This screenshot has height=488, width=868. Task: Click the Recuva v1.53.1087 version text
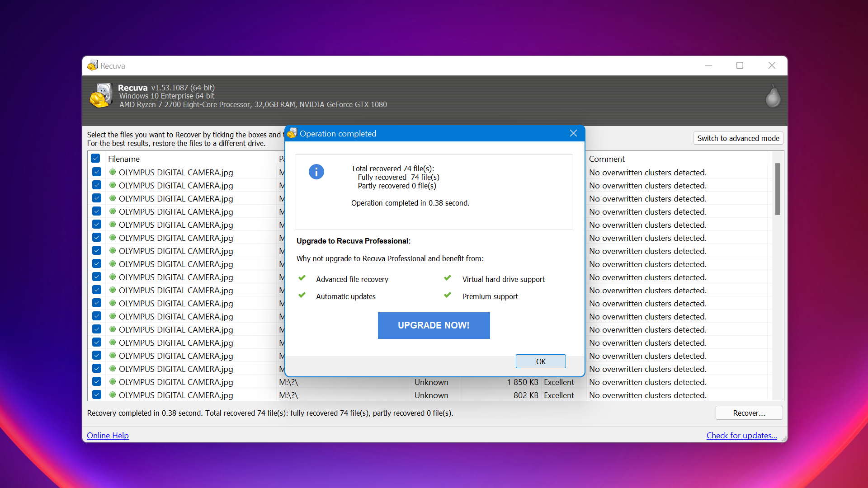166,88
